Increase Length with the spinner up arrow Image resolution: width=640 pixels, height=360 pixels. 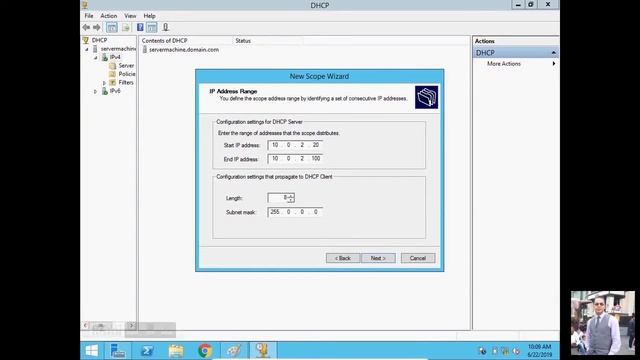pyautogui.click(x=291, y=196)
